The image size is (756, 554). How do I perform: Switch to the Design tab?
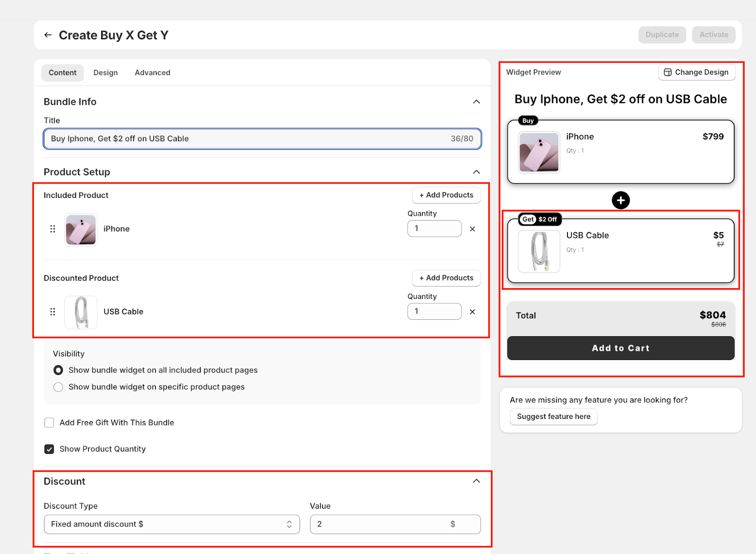tap(105, 73)
